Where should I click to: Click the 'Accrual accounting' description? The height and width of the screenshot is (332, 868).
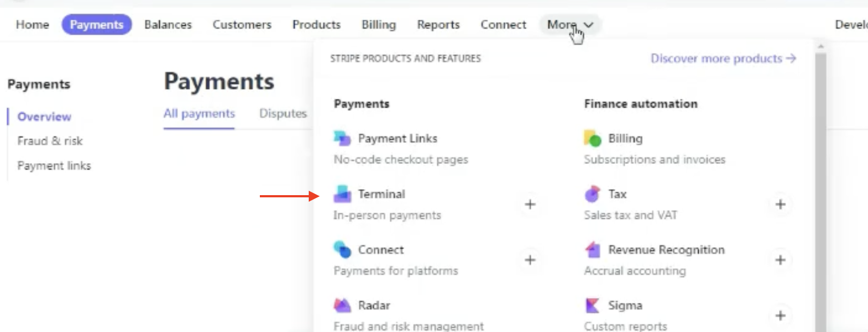click(x=635, y=271)
